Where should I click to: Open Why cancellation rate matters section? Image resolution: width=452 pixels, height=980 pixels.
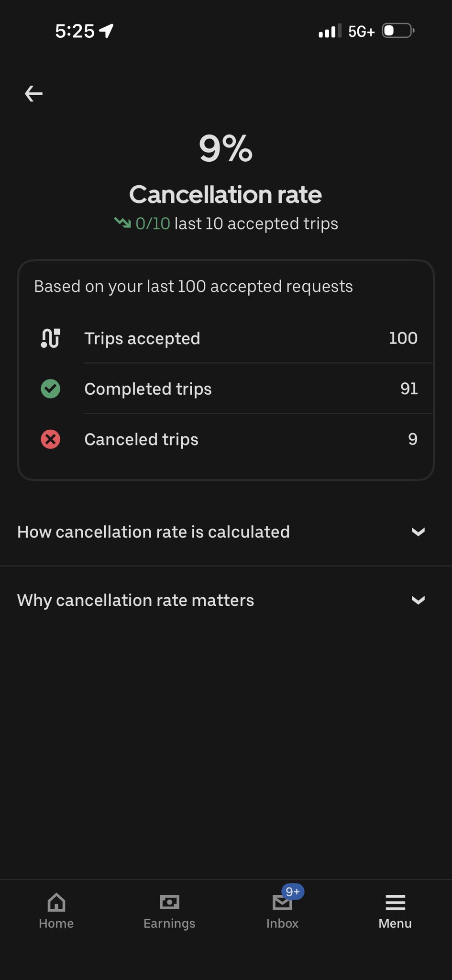(136, 600)
